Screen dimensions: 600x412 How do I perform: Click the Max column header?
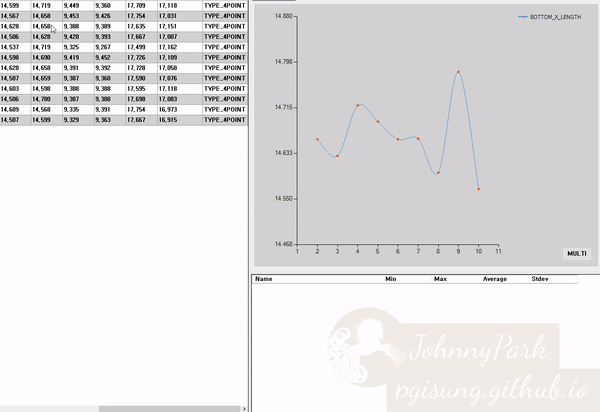tap(456, 279)
